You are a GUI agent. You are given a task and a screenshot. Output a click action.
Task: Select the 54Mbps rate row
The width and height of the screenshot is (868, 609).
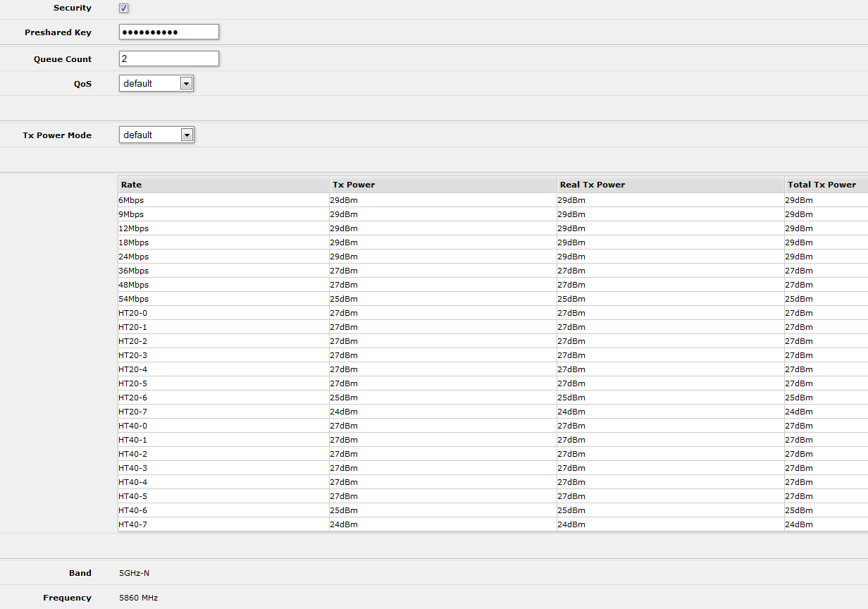493,299
